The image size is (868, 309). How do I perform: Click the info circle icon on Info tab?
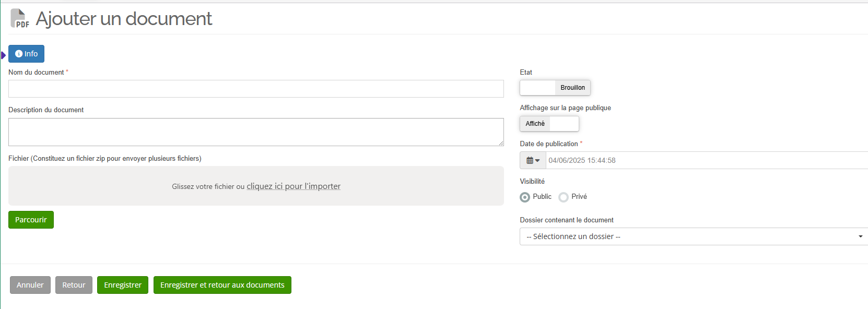click(19, 54)
